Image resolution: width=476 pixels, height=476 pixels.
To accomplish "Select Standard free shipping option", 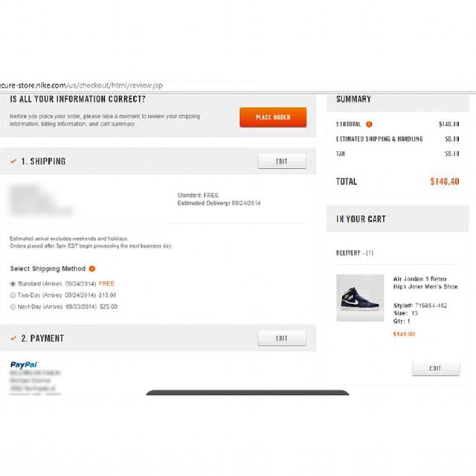I will (x=13, y=284).
